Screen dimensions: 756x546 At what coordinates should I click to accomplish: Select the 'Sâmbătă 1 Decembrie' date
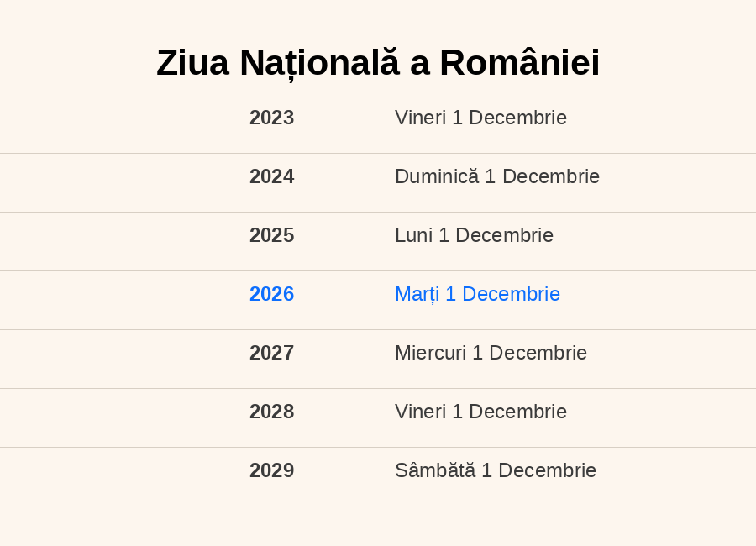pyautogui.click(x=495, y=470)
